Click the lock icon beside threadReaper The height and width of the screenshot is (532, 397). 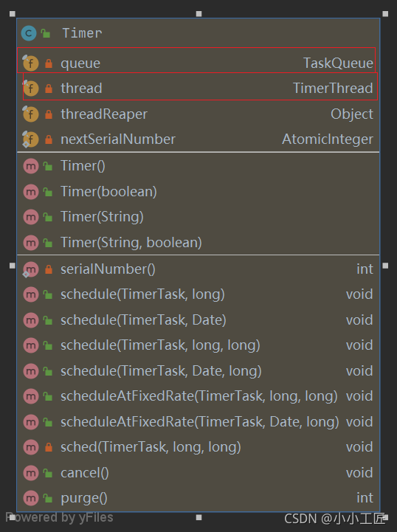click(49, 114)
